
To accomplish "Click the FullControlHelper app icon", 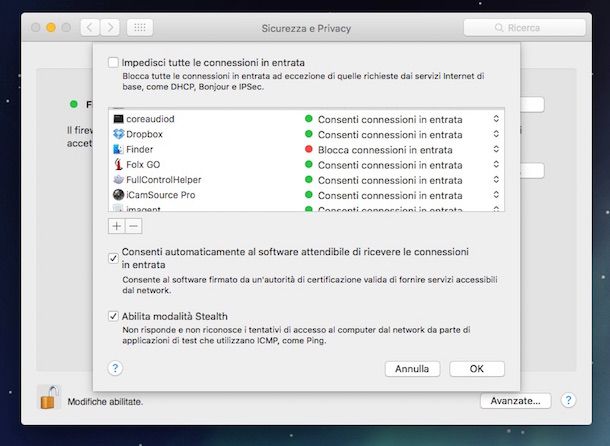I will (x=118, y=179).
